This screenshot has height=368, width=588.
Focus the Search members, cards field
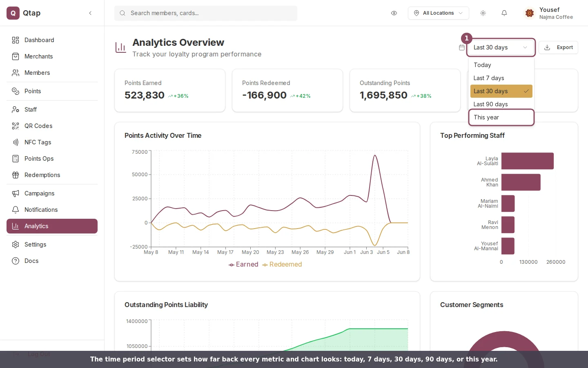pyautogui.click(x=206, y=13)
